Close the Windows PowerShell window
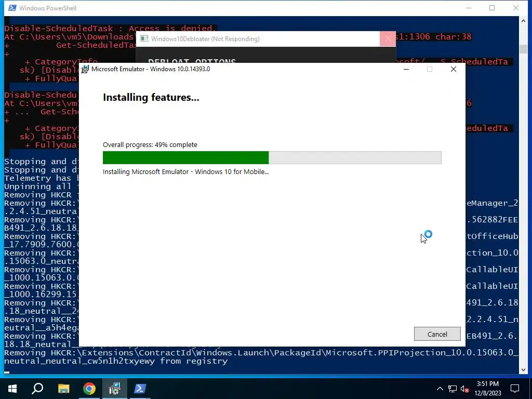This screenshot has width=532, height=399. (516, 8)
